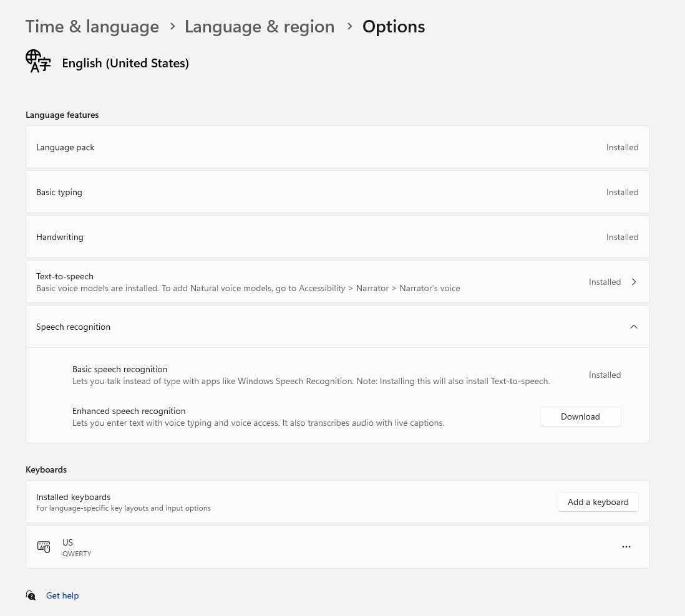Click the Basic speech recognition label
Viewport: 685px width, 616px height.
120,369
